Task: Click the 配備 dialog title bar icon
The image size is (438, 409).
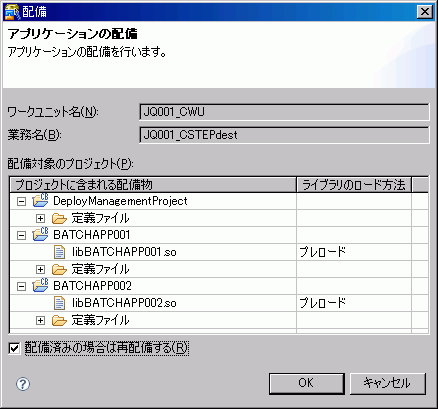Action: (x=12, y=12)
